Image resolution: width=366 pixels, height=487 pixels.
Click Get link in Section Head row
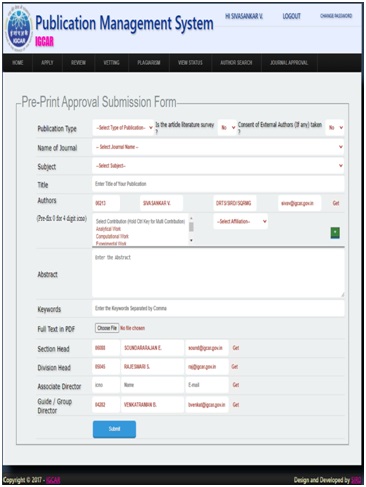236,348
